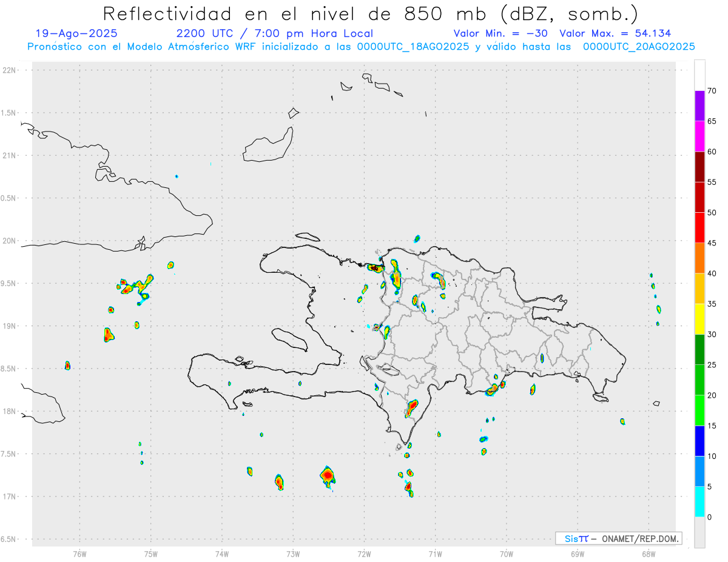Click the orange 40–45 dBZ color segment
Screen dimensions: 728x562
pyautogui.click(x=699, y=258)
